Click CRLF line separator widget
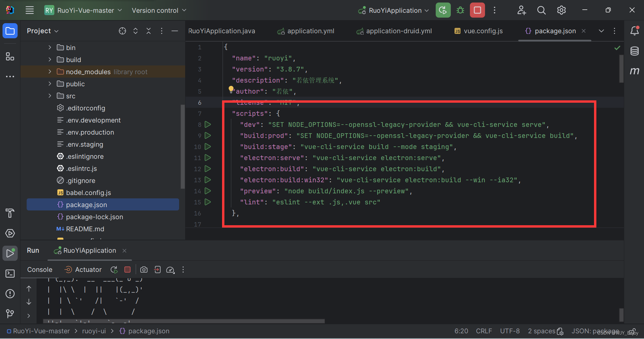Image resolution: width=644 pixels, height=339 pixels. [484, 331]
